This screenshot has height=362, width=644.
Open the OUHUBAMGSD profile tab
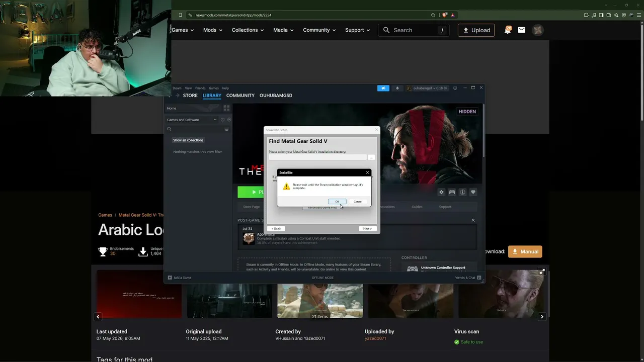[x=276, y=96]
